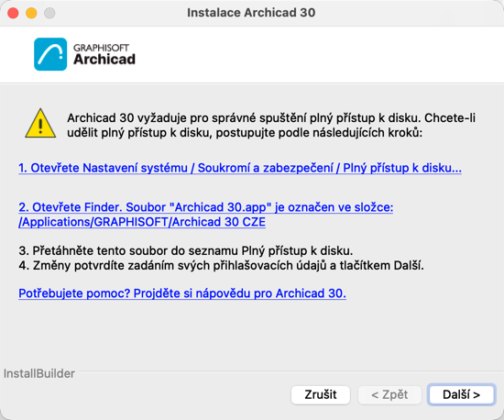This screenshot has width=504, height=420.
Task: Click the step text starting with 3. Přetáhněte tento soubor
Action: point(186,250)
